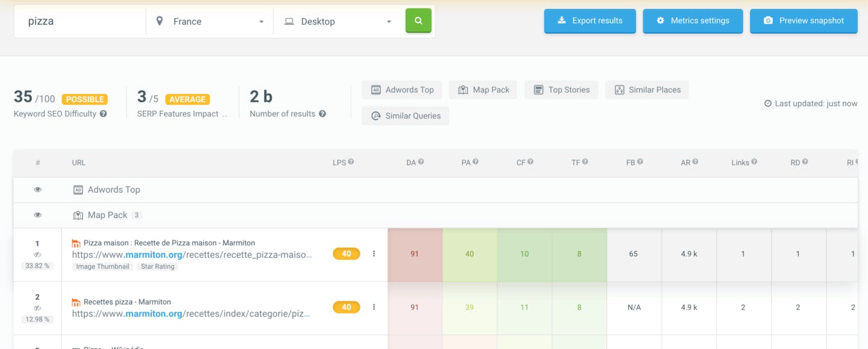Click the RD column help icon
Image resolution: width=868 pixels, height=349 pixels.
pyautogui.click(x=805, y=162)
